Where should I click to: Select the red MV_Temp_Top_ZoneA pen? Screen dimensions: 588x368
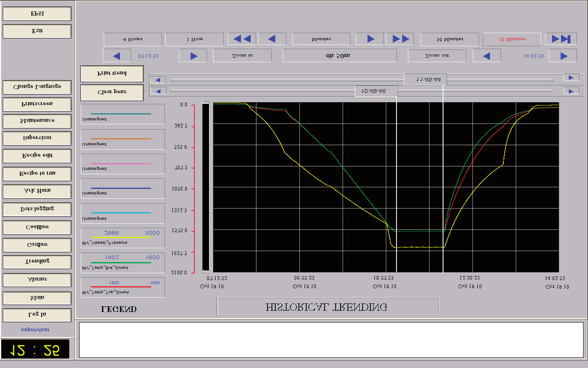pos(122,287)
